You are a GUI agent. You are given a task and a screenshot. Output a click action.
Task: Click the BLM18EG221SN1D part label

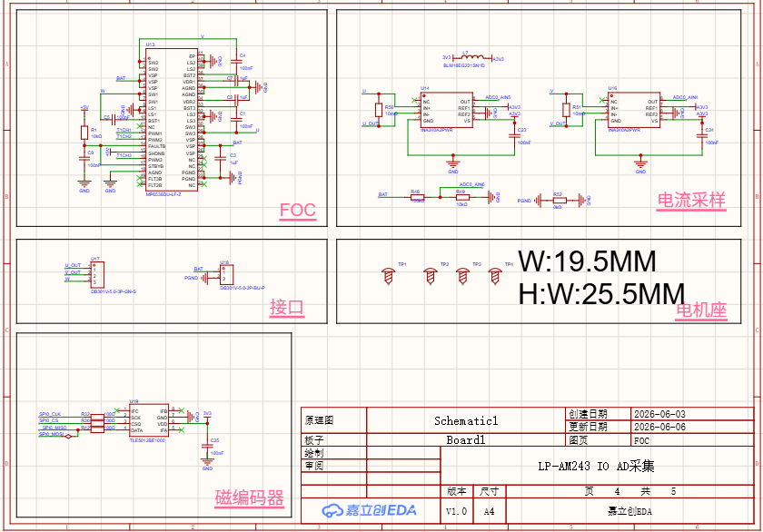(464, 65)
